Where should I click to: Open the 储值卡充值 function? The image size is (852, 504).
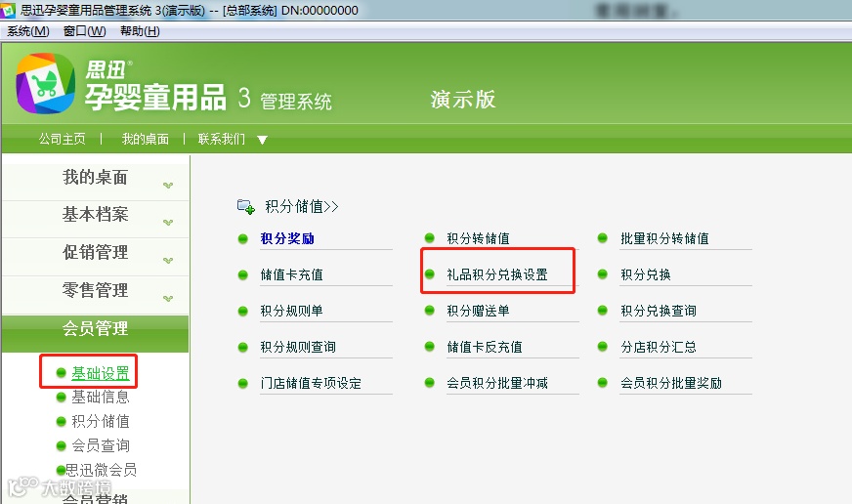[291, 274]
